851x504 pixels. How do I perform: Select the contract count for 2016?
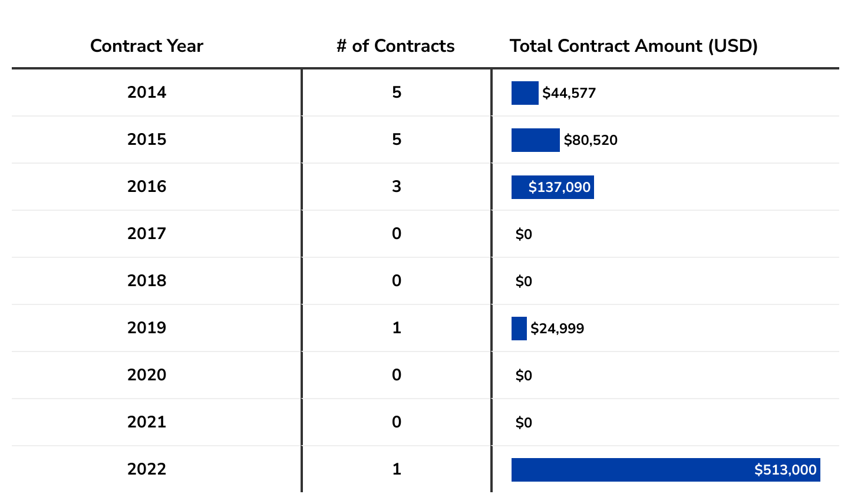tap(397, 187)
